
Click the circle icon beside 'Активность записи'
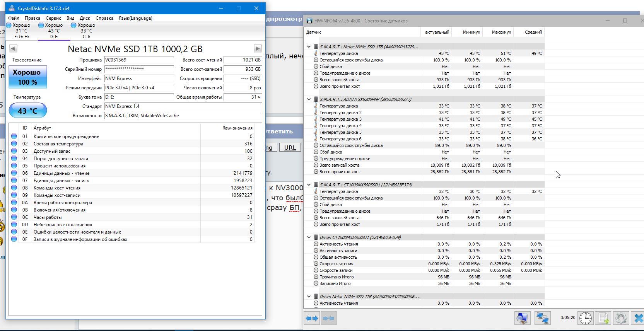point(316,251)
